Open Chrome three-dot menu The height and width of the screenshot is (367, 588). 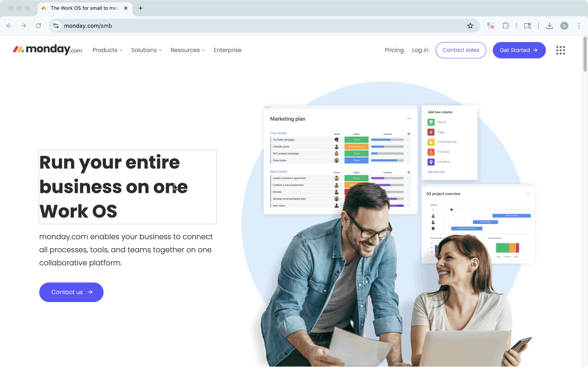tap(579, 26)
